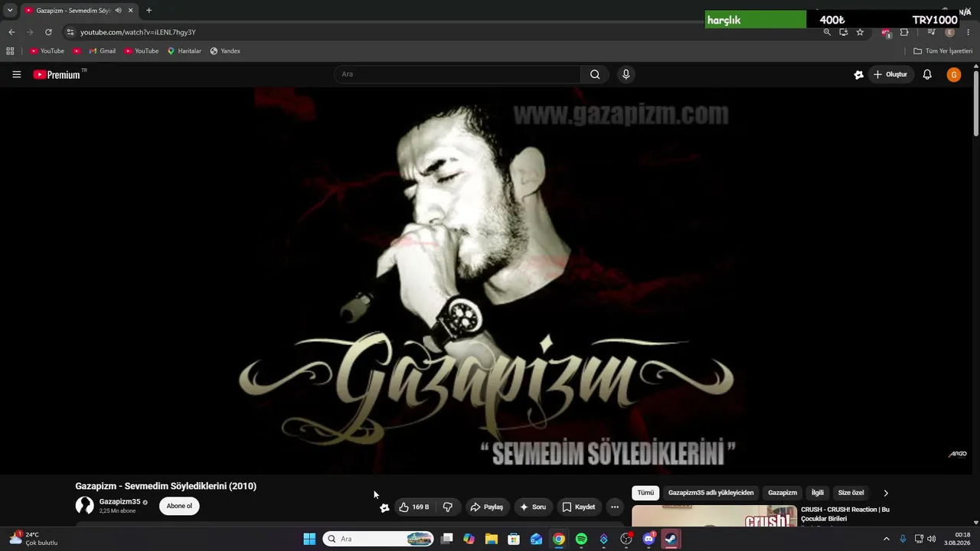Open the Gmail bookmark
980x551 pixels.
point(102,51)
